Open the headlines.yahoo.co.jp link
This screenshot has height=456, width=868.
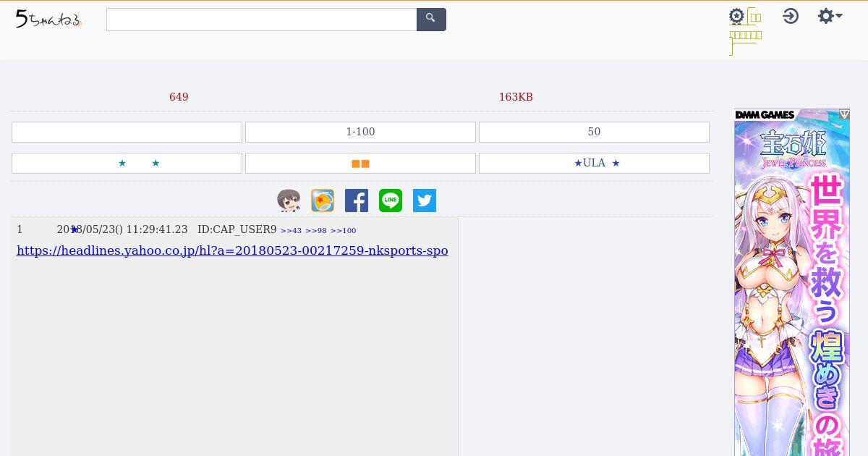(x=232, y=250)
